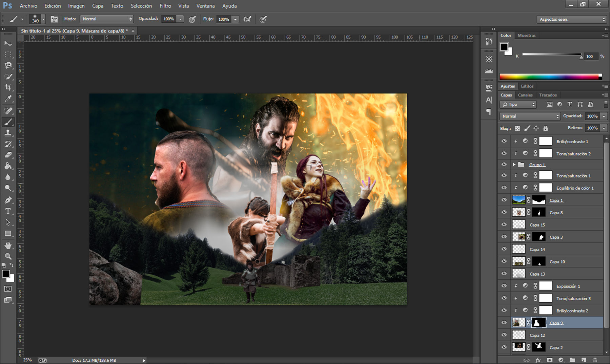Open layer filter Tipo dropdown
This screenshot has height=364, width=610.
(518, 104)
